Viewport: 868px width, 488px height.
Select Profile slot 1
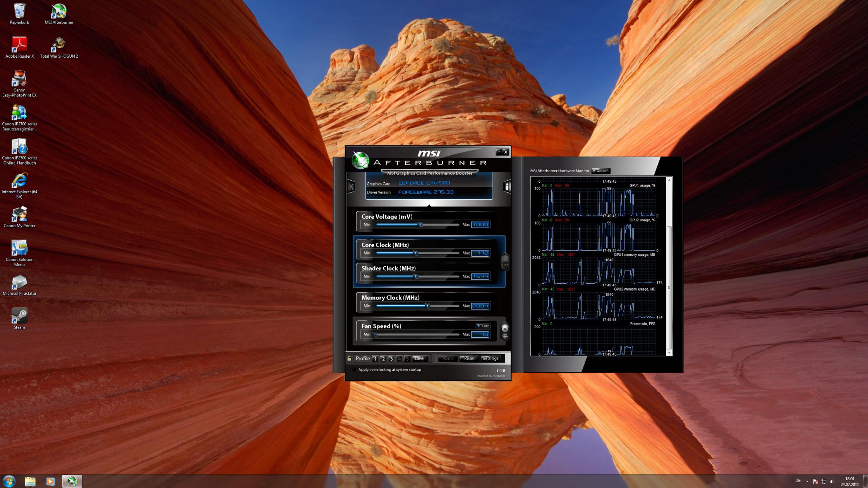375,359
